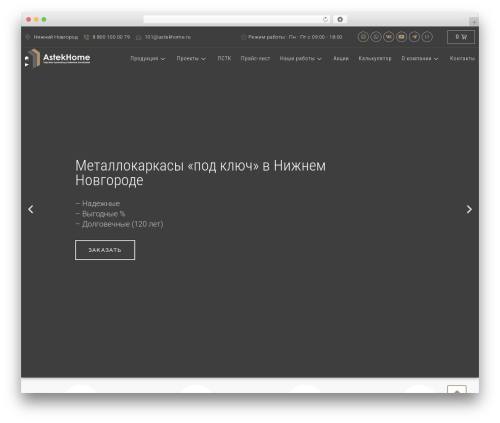Screen dimensions: 500x423
Task: Click the text Выгодные %
Action: click(104, 214)
